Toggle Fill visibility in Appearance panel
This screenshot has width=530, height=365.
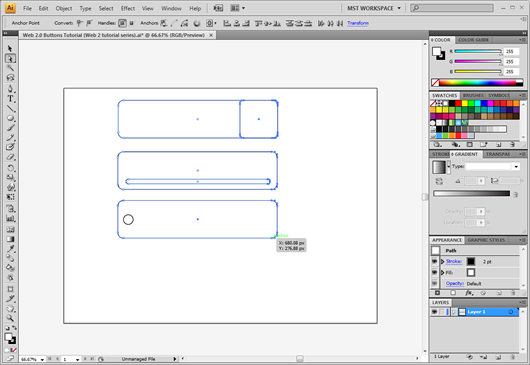435,272
